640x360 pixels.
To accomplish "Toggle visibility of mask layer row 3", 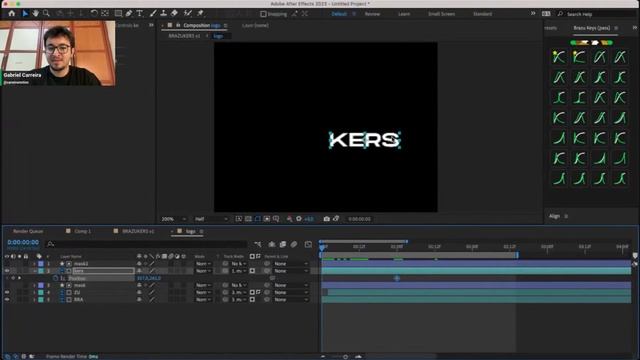I will coord(7,285).
